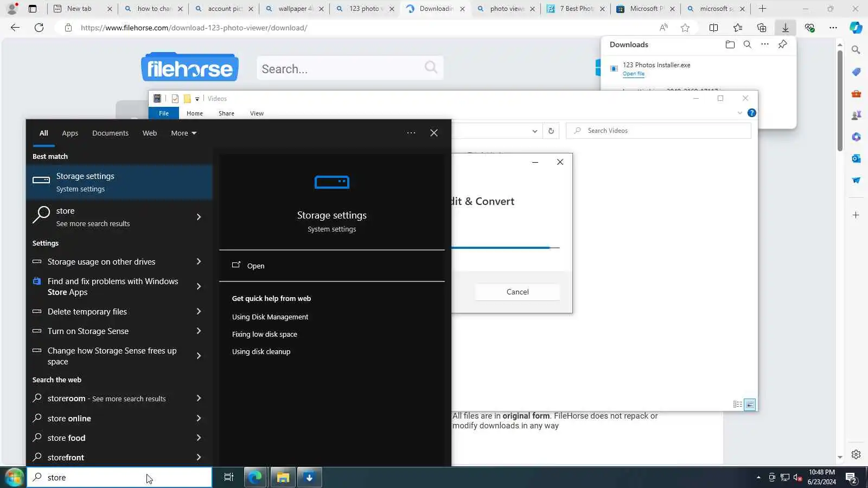Select the Web filter in search panel

(150, 133)
